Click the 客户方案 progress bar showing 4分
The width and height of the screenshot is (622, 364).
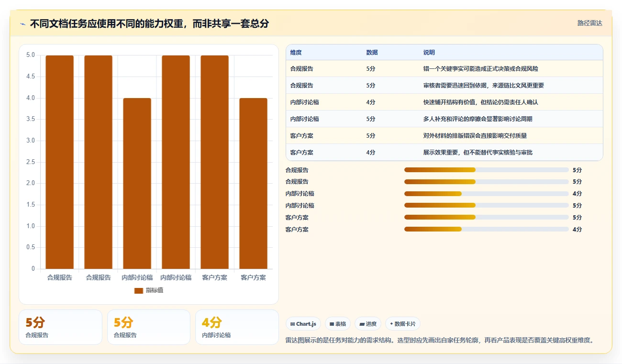point(487,230)
